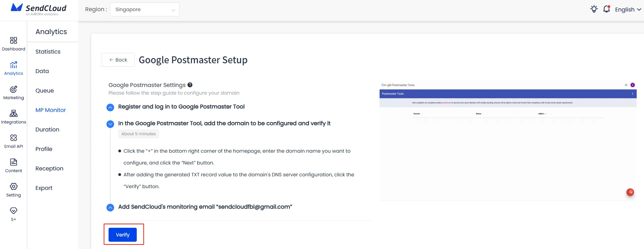Open the Region Singapore dropdown

click(145, 9)
